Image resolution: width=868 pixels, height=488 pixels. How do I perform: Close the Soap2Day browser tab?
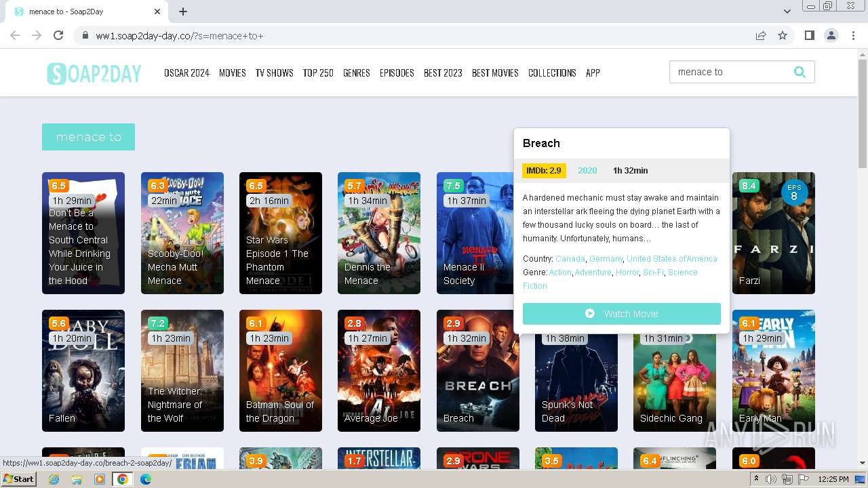[x=157, y=12]
